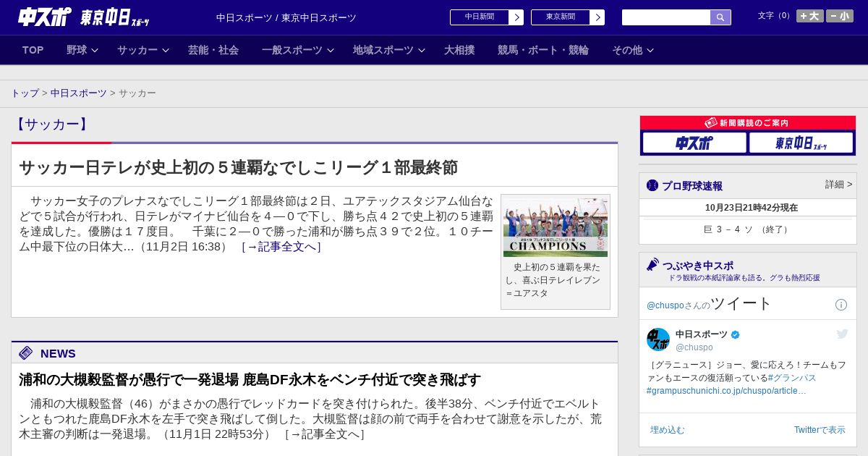Click the 中日スポーツ Twitter avatar
This screenshot has width=868, height=456.
click(658, 339)
